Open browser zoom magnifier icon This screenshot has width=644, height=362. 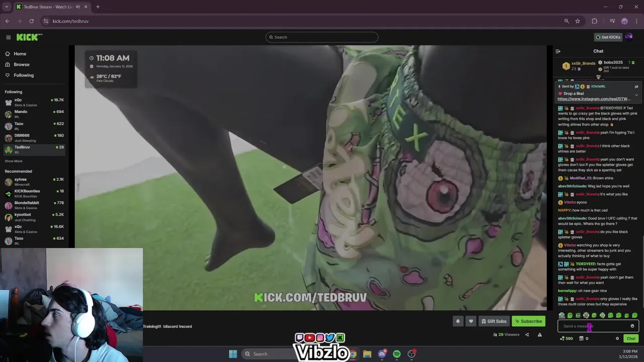567,21
